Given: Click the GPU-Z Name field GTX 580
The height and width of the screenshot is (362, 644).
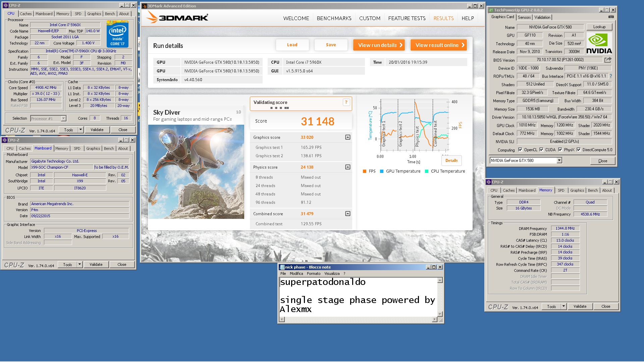Looking at the screenshot, I should (x=550, y=27).
